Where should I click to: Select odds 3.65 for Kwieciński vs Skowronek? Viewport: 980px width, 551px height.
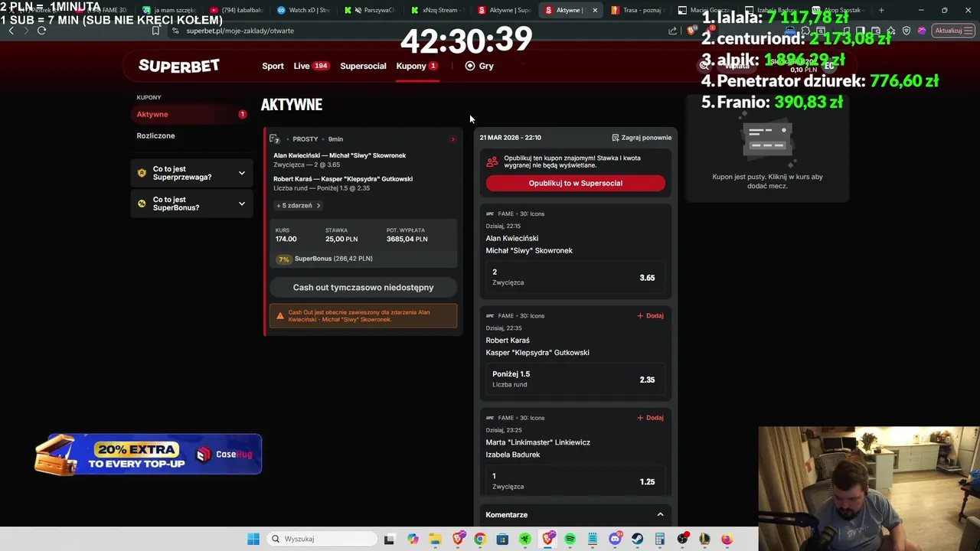(x=575, y=277)
